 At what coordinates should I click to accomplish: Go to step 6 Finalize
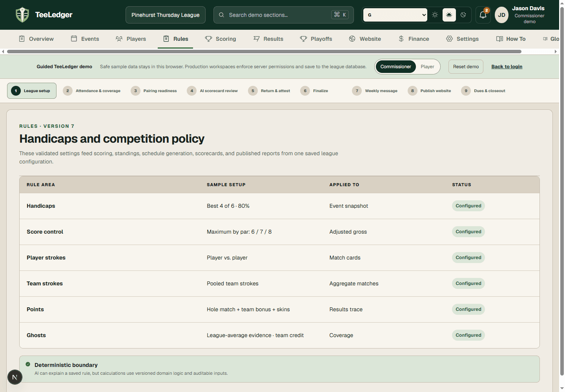(314, 91)
